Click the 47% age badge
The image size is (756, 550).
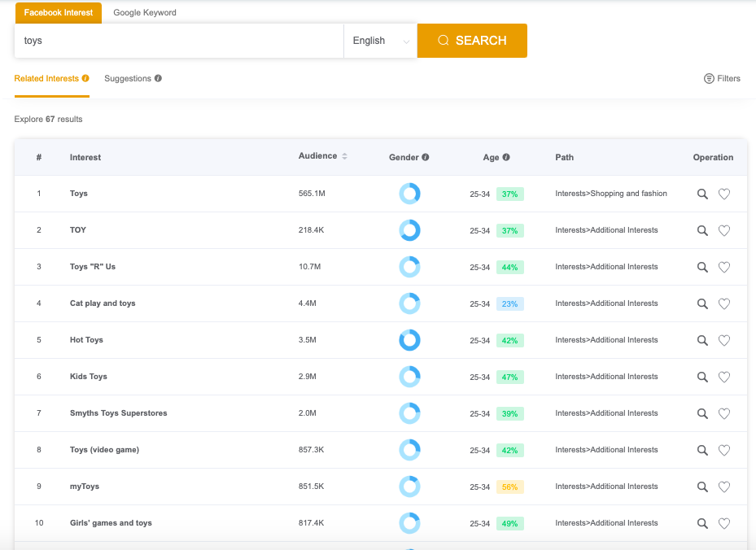point(510,378)
